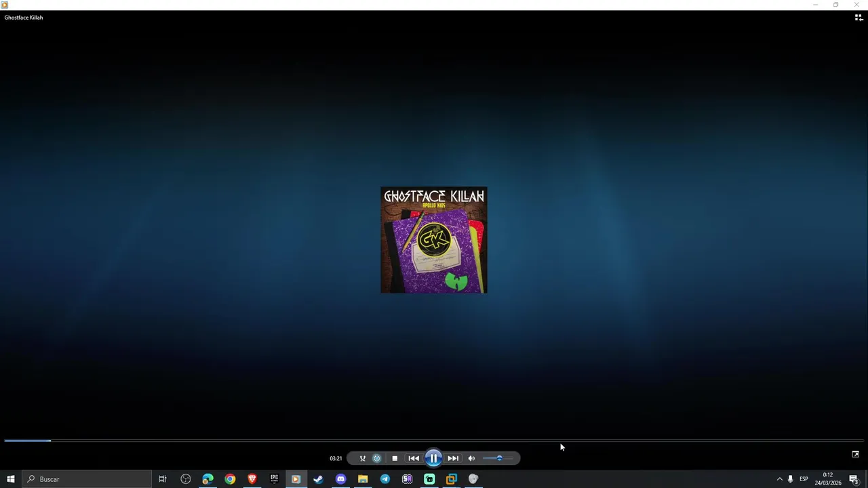Toggle repeat mode
Screen dimensions: 868x488
[377, 458]
